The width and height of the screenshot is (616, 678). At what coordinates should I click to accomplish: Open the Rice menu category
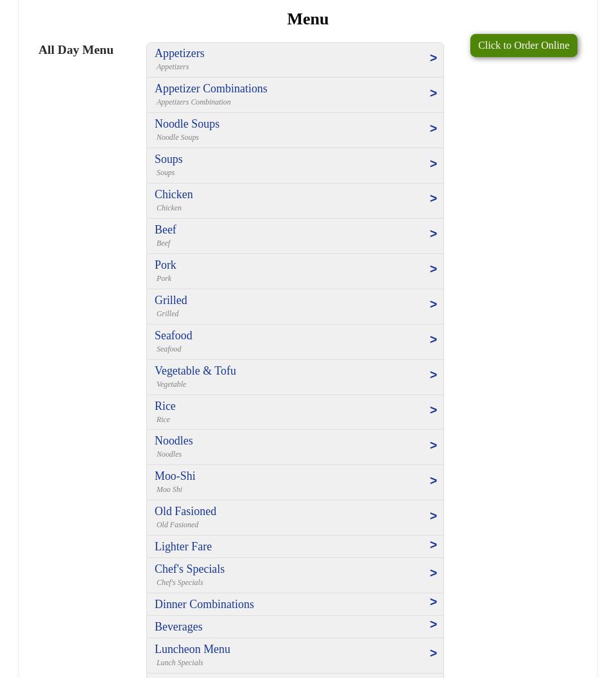165,406
